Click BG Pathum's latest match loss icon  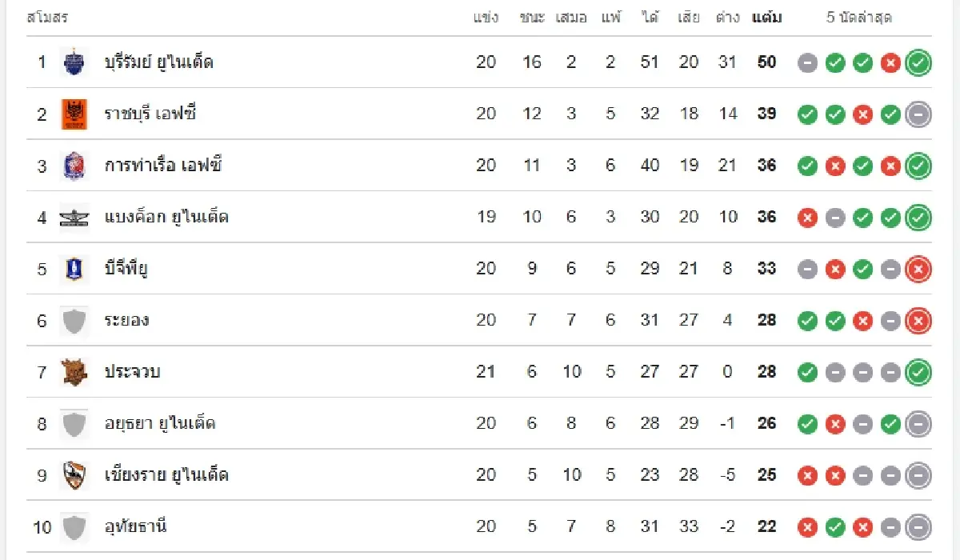click(918, 270)
